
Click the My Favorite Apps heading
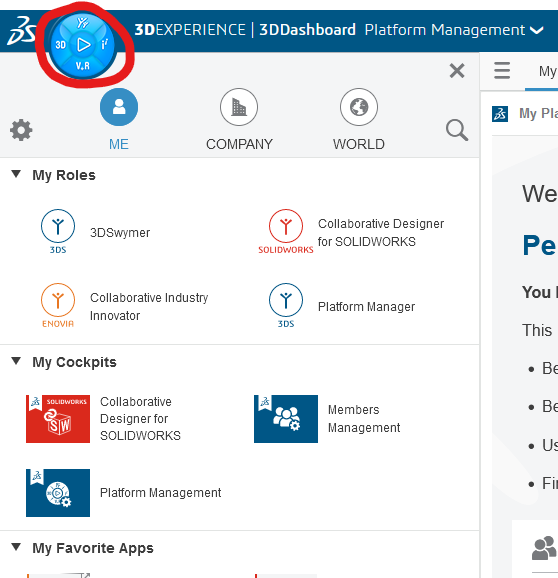tap(93, 548)
